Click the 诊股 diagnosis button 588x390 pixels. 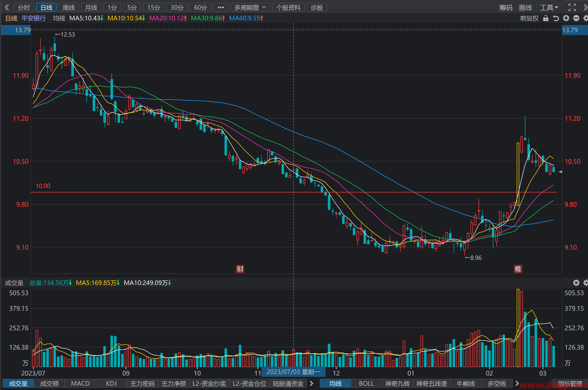pyautogui.click(x=317, y=7)
